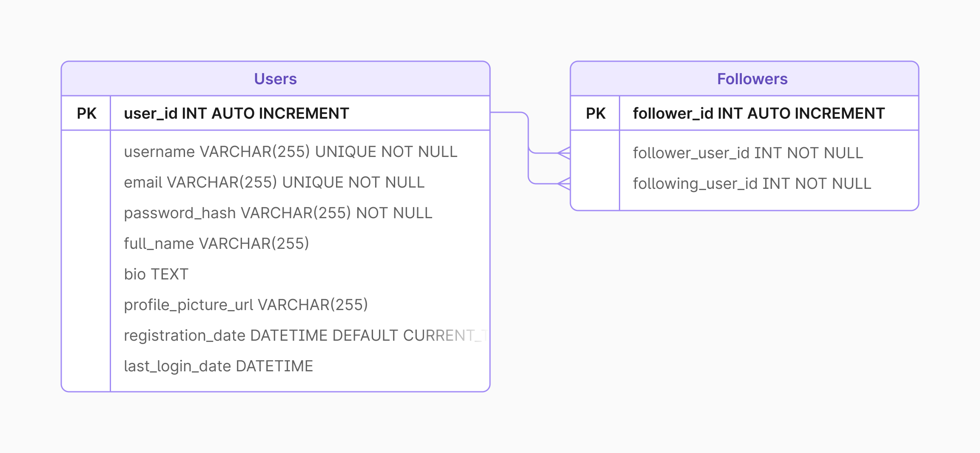Click the follower_user_id INT NOT NULL field
Image resolution: width=980 pixels, height=453 pixels.
click(748, 153)
